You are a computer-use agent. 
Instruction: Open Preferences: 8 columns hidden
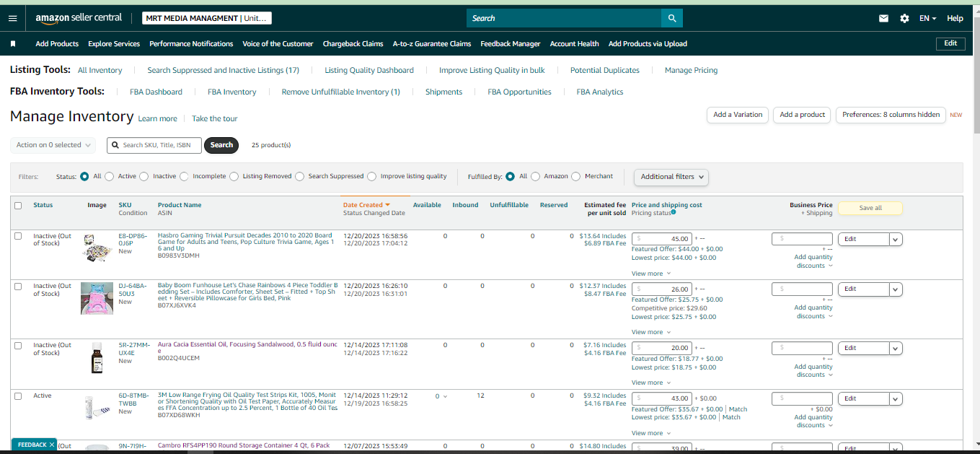point(891,115)
